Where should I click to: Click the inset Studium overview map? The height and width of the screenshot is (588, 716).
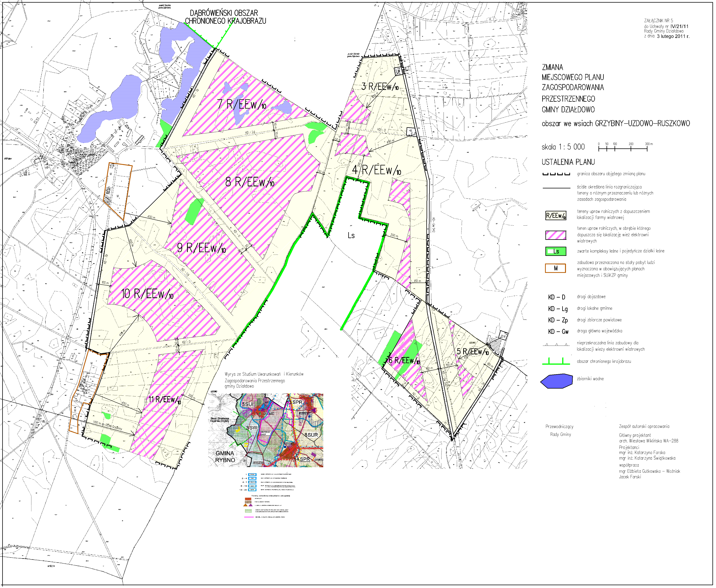(265, 430)
